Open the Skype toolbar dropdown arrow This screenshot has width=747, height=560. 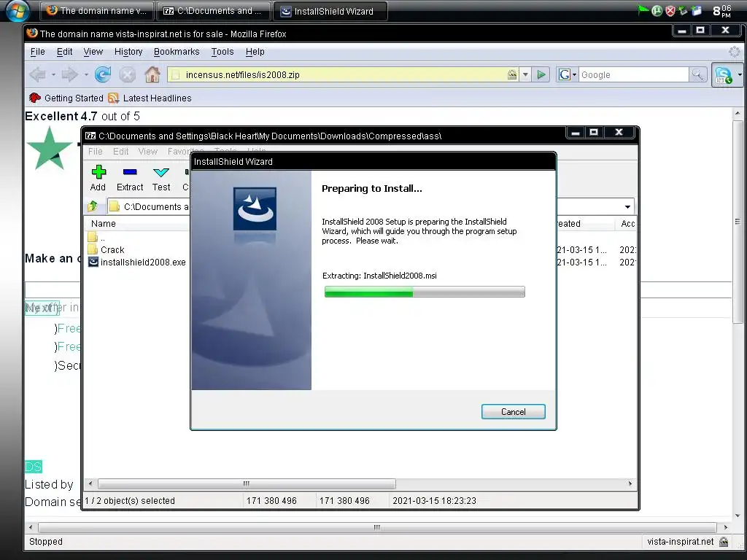click(x=740, y=75)
